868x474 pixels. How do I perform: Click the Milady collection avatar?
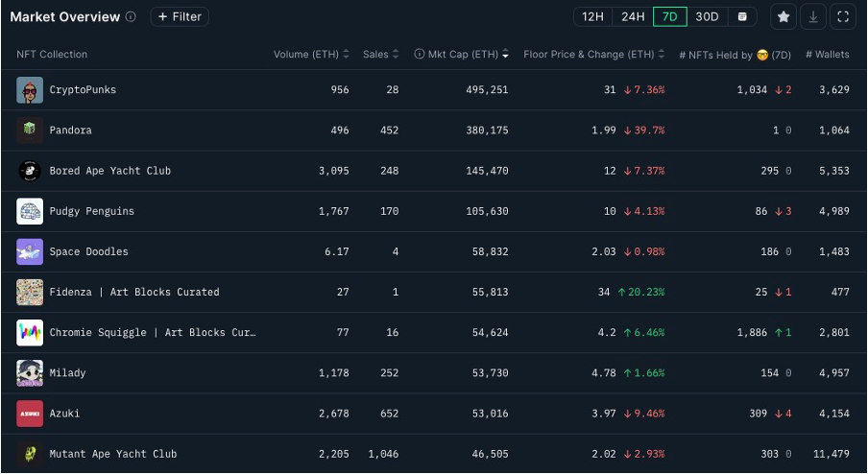pyautogui.click(x=30, y=373)
